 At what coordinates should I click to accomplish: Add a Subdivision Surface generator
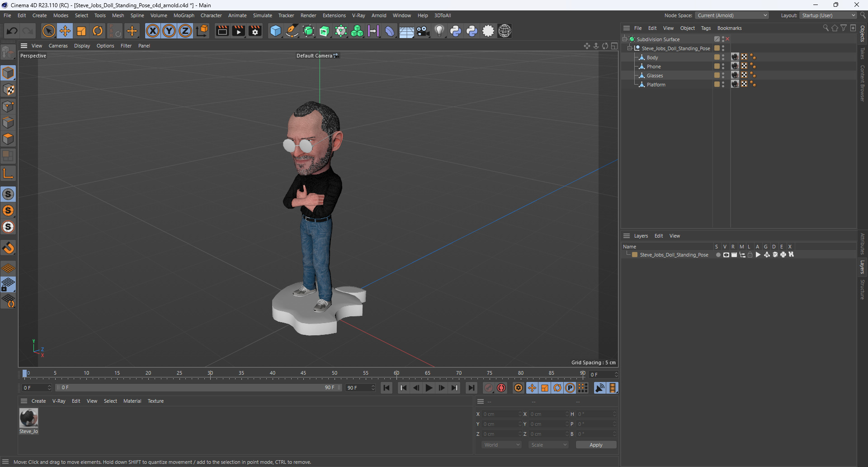click(x=308, y=31)
